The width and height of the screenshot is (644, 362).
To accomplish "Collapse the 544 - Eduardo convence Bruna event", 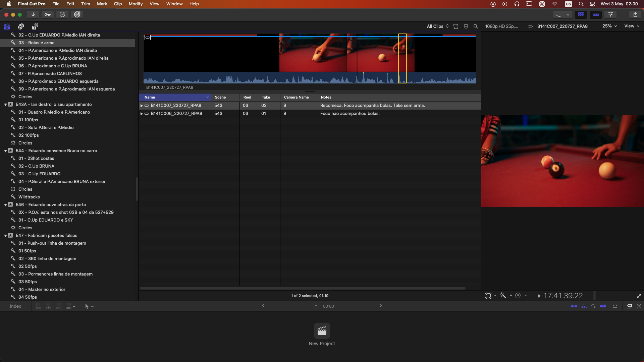I will (5, 151).
